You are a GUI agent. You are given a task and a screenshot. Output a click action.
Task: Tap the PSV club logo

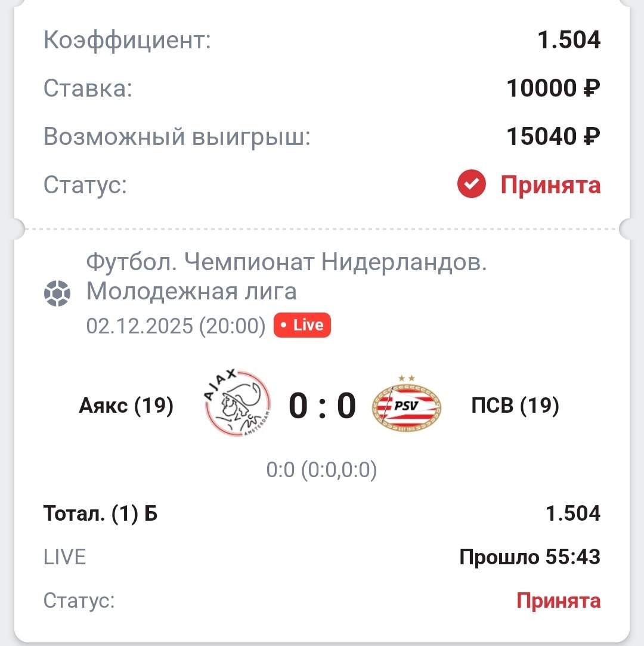(406, 407)
